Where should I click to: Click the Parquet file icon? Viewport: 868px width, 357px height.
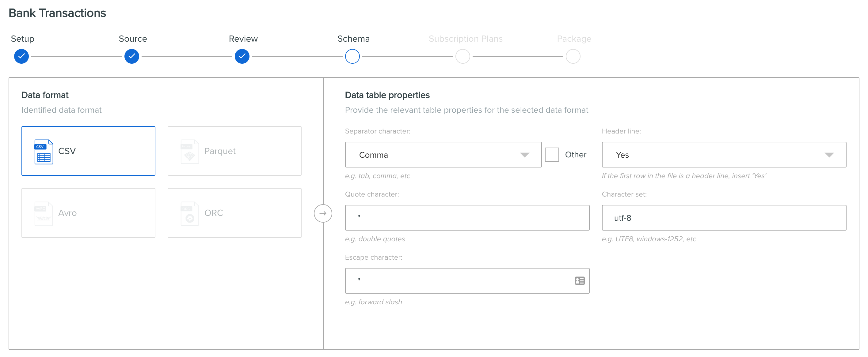190,152
